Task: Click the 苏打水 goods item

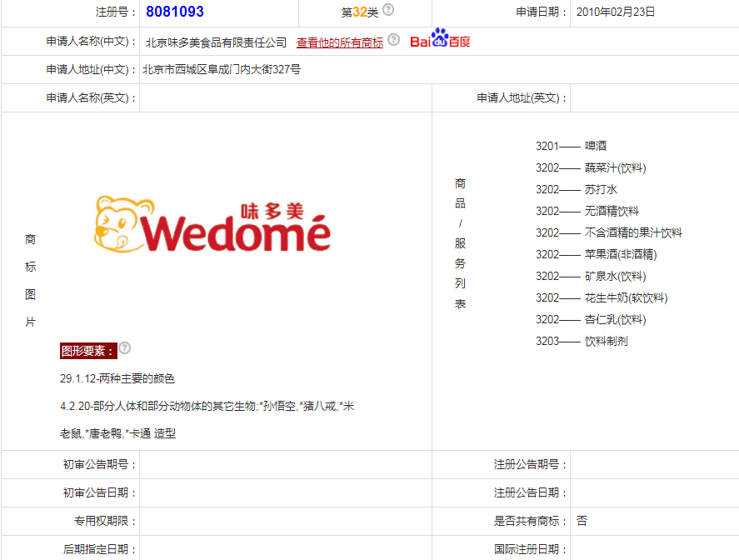Action: (577, 187)
